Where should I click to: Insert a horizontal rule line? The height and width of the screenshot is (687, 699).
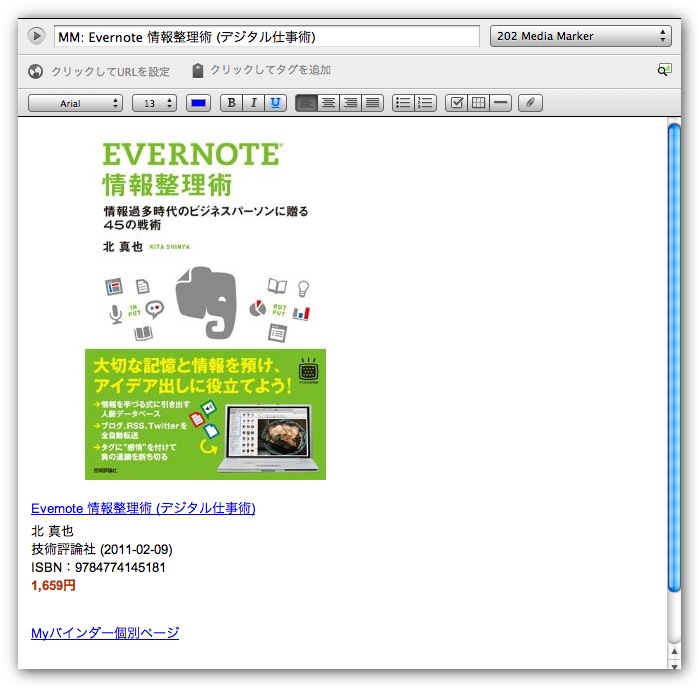point(501,103)
